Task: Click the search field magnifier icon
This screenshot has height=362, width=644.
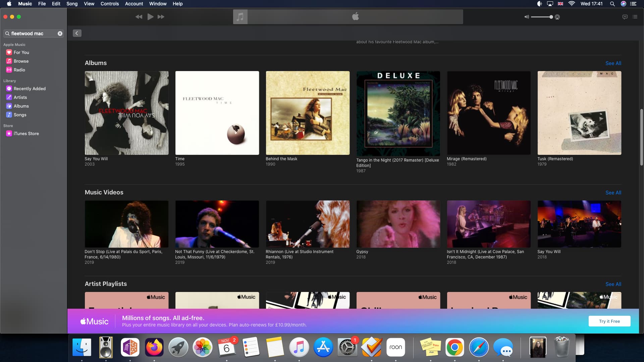Action: pyautogui.click(x=7, y=34)
